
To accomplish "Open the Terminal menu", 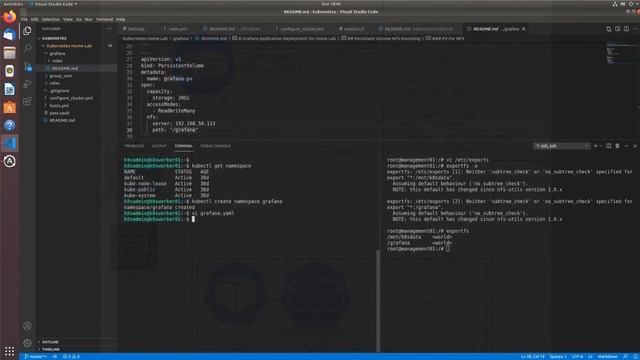I will click(x=104, y=19).
